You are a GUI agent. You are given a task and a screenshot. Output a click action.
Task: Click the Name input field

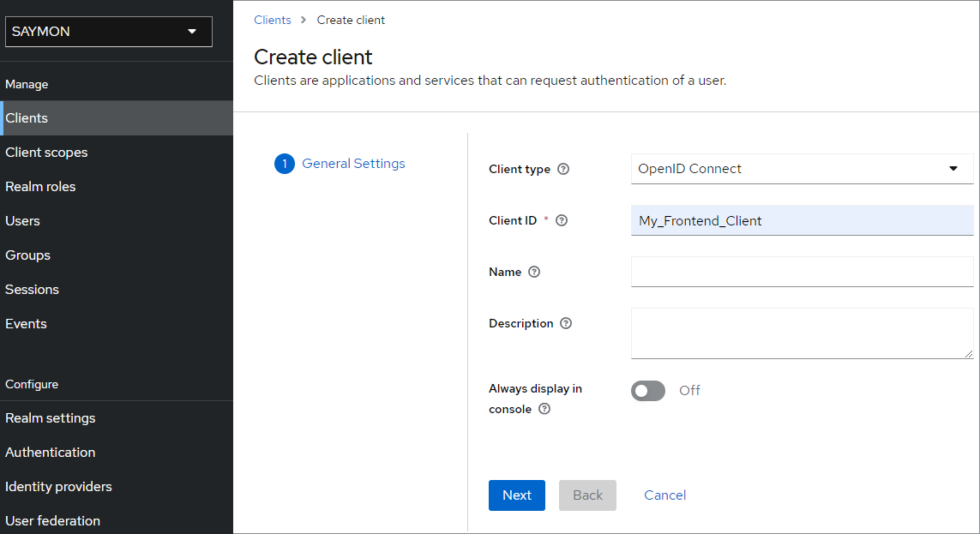point(802,272)
